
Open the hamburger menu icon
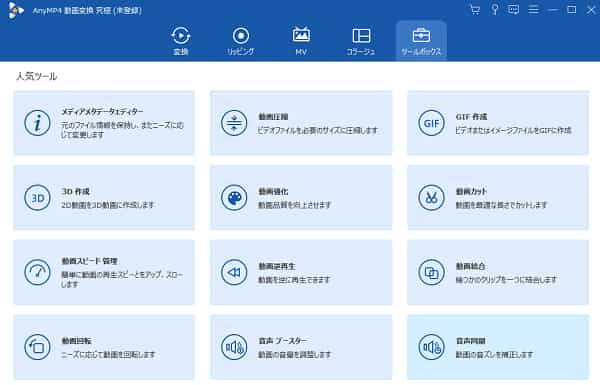pyautogui.click(x=533, y=10)
